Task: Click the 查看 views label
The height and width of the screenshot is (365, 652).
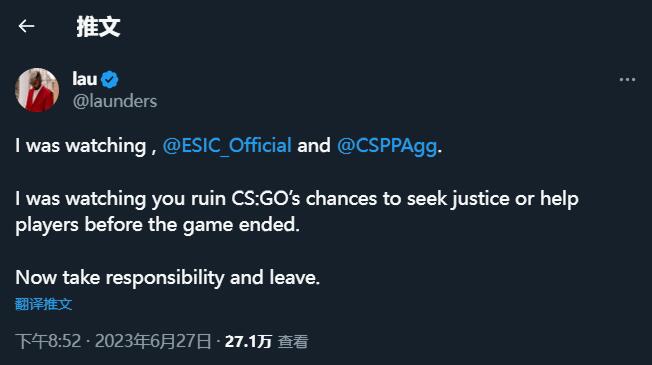Action: (293, 342)
